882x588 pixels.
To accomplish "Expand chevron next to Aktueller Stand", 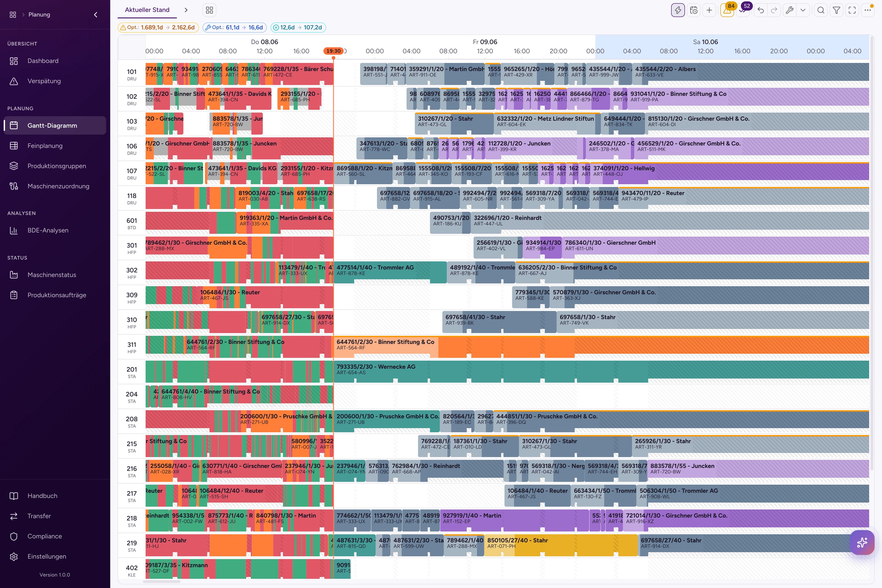I will pos(186,10).
